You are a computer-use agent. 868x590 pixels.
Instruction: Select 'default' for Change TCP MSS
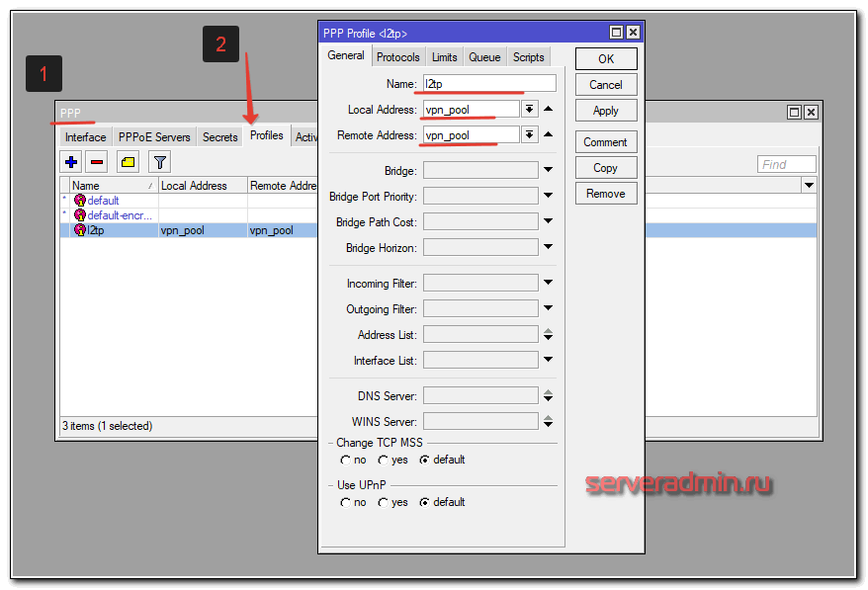click(424, 460)
